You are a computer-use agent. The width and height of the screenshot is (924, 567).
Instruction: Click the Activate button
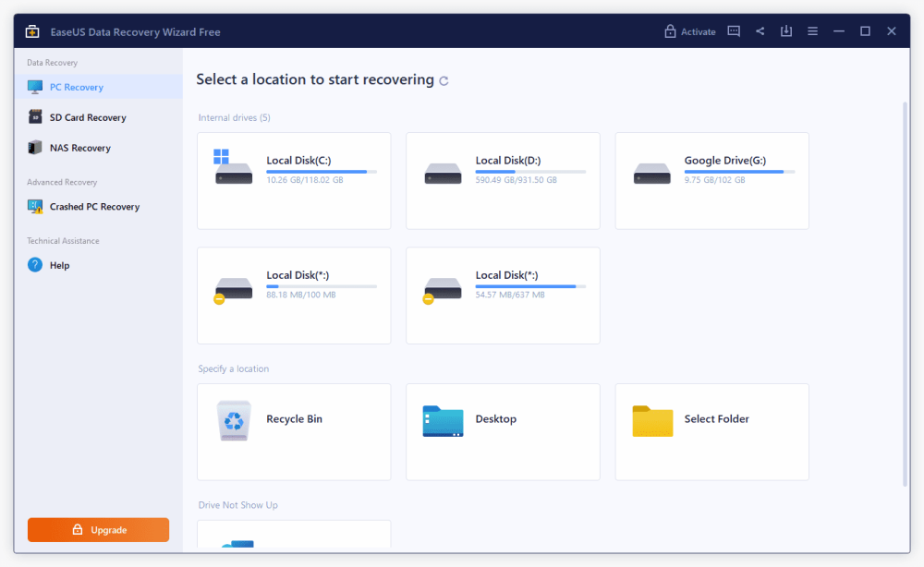[689, 31]
